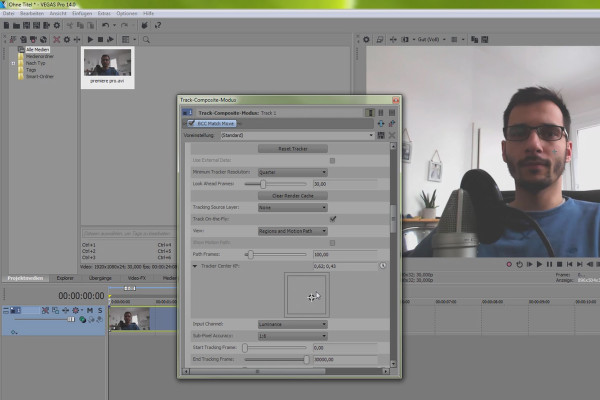
Task: Create a new project from main toolbar
Action: [x=7, y=26]
